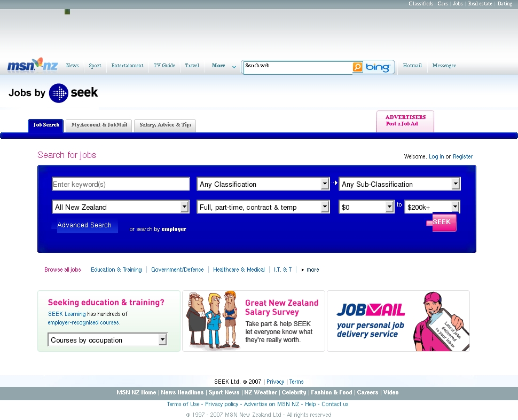
Task: Click the SEEK circular logo
Action: (58, 93)
